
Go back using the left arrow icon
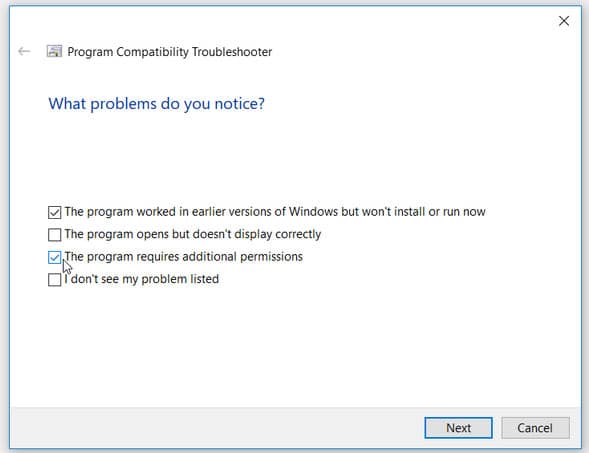[24, 51]
